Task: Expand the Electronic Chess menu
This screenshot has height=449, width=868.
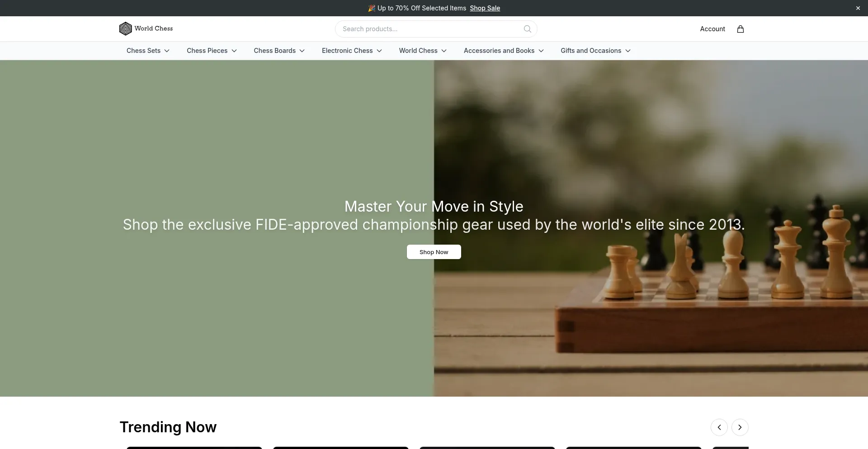Action: (x=352, y=51)
